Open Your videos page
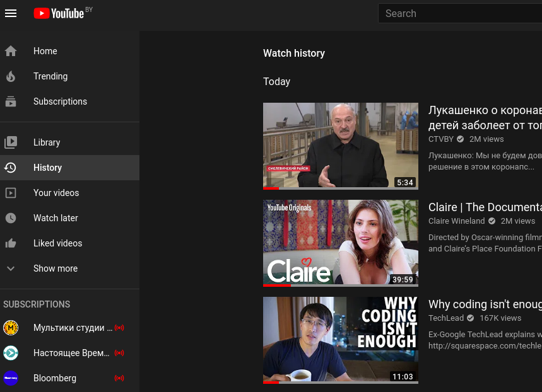Viewport: 542px width, 392px height. coord(69,193)
